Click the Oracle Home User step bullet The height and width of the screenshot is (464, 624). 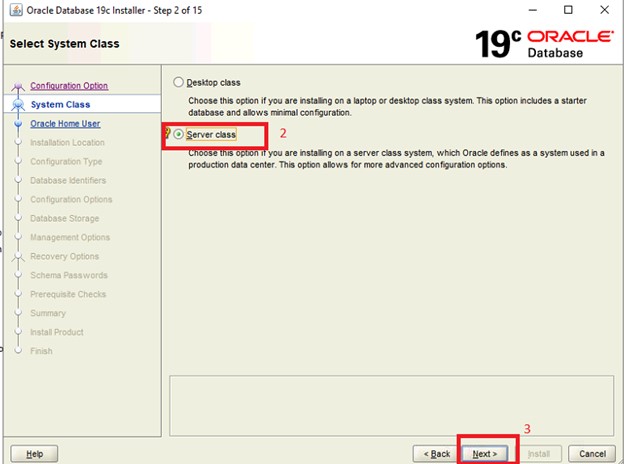[x=17, y=124]
